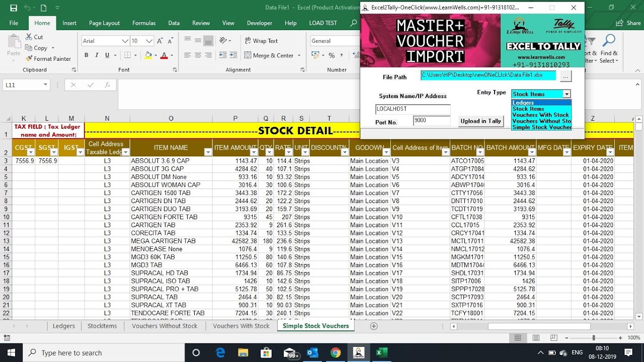Choose Simple Stock Voucher in Entry Type list
The width and height of the screenshot is (644, 362).
[541, 127]
